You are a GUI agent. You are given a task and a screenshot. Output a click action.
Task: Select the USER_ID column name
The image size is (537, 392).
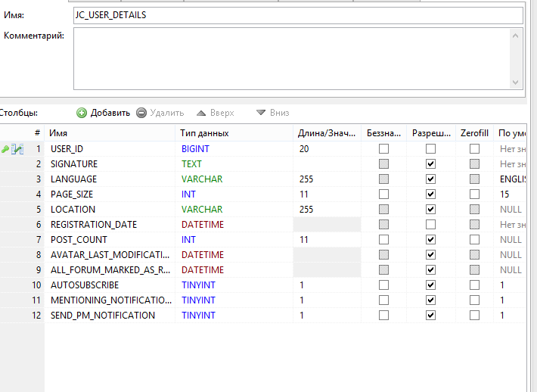(x=67, y=149)
